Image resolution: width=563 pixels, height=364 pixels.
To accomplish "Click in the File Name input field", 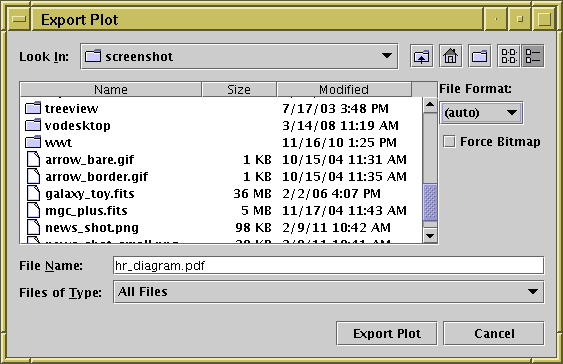I will point(329,266).
